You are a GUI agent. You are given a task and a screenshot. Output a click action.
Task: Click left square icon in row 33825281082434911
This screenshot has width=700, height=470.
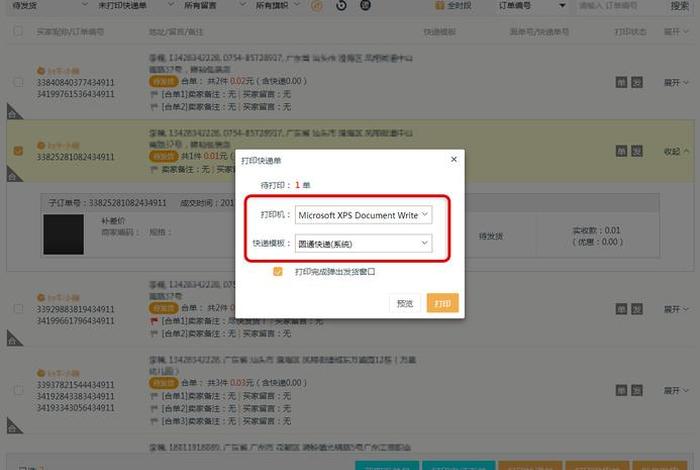(x=621, y=151)
